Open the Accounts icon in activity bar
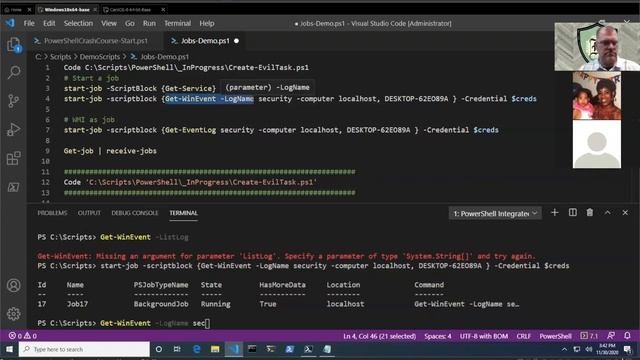The image size is (640, 360). 13,285
